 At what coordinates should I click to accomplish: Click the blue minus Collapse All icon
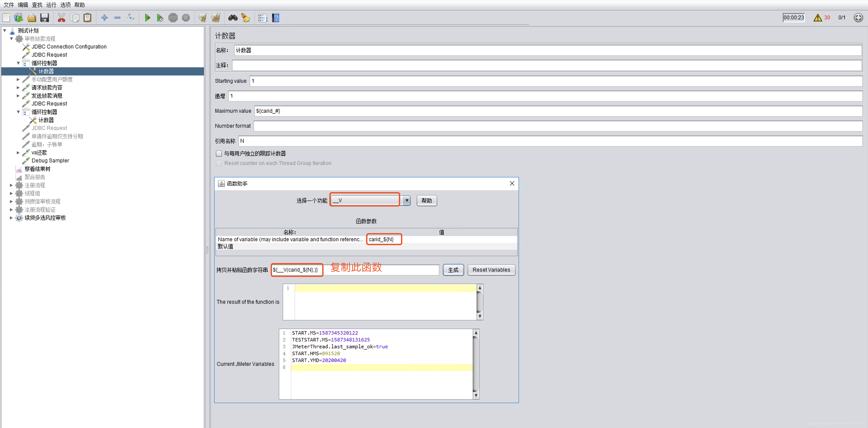(x=117, y=18)
